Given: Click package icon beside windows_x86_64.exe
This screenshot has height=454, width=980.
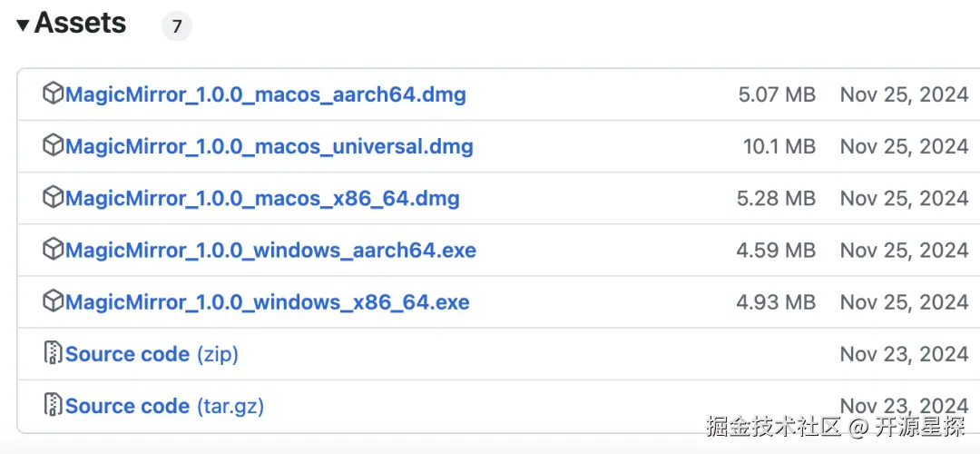Looking at the screenshot, I should 54,301.
